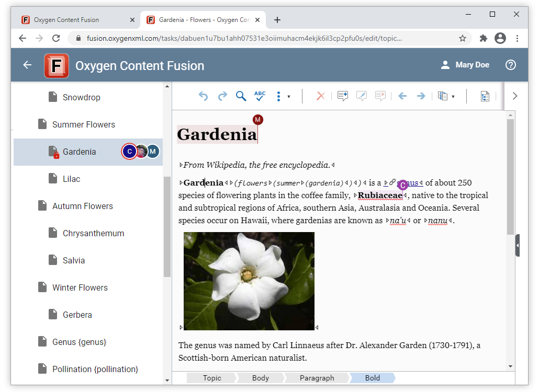Image resolution: width=539 pixels, height=392 pixels.
Task: Open the Genus {genus} topic
Action: click(x=79, y=342)
